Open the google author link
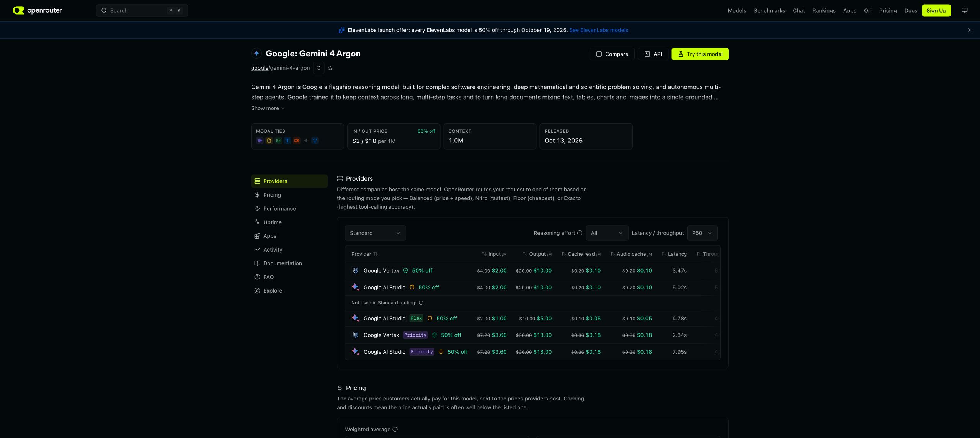The width and height of the screenshot is (980, 438). click(x=260, y=68)
